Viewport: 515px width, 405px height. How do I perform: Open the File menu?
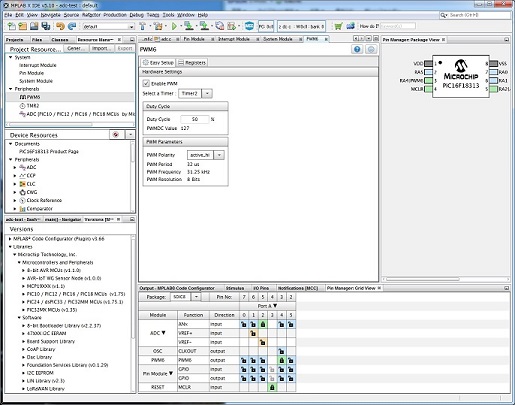(x=8, y=15)
